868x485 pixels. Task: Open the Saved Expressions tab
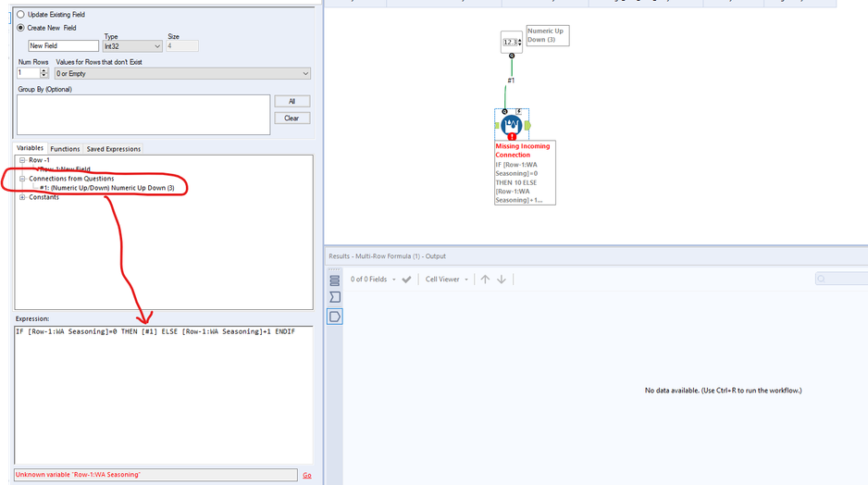(114, 149)
